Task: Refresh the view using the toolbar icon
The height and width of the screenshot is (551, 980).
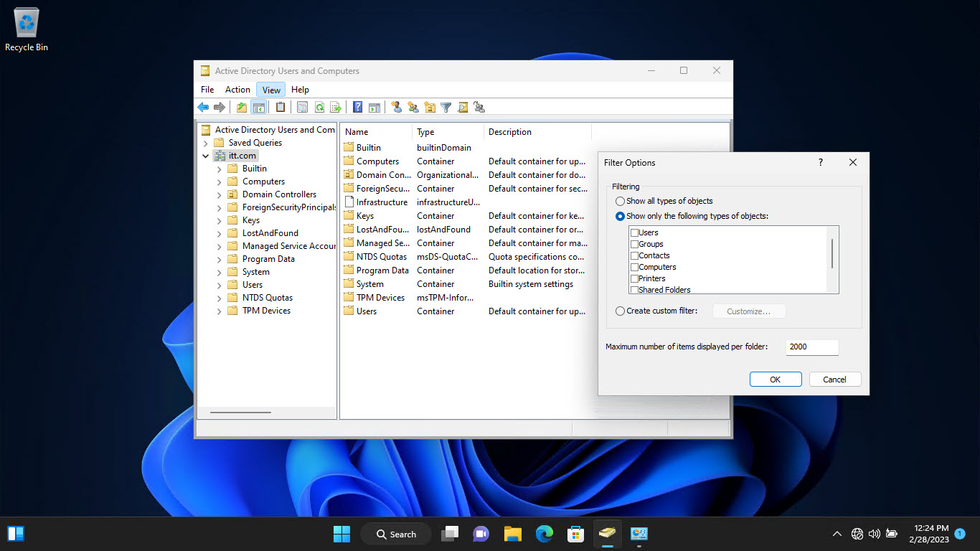Action: [x=319, y=107]
